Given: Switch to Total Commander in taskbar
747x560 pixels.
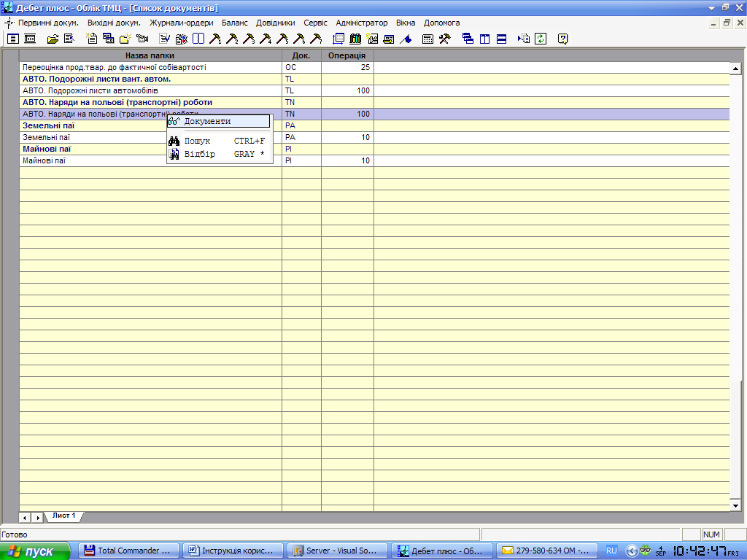Looking at the screenshot, I should click(x=128, y=551).
